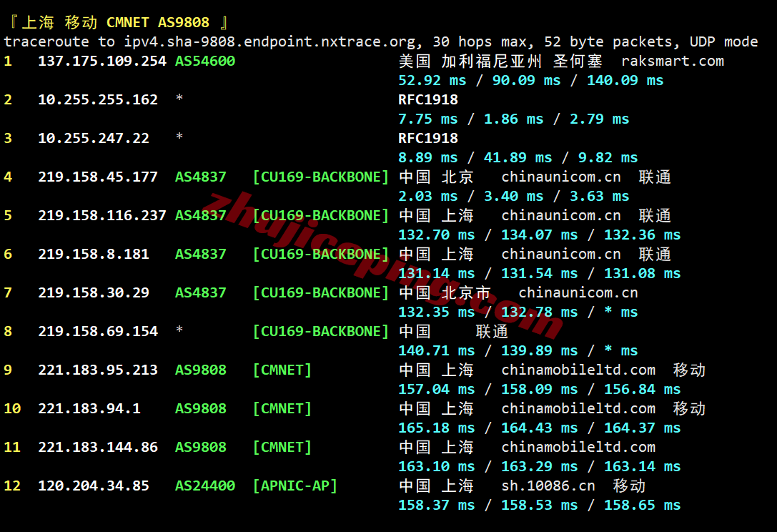Select the AS54600 number text
Screen dimensions: 777x532
pyautogui.click(x=205, y=61)
